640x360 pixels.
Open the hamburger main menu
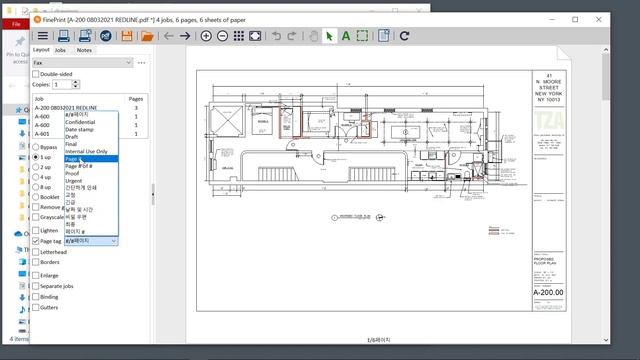pos(43,36)
